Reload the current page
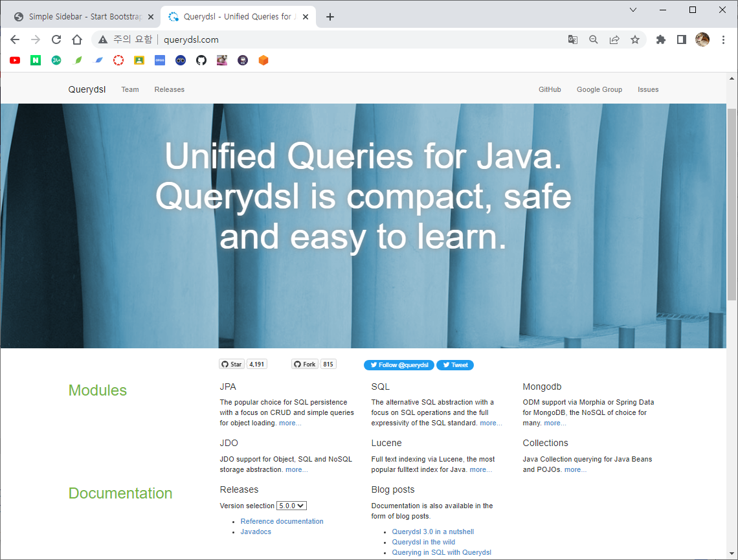The image size is (738, 560). [56, 39]
